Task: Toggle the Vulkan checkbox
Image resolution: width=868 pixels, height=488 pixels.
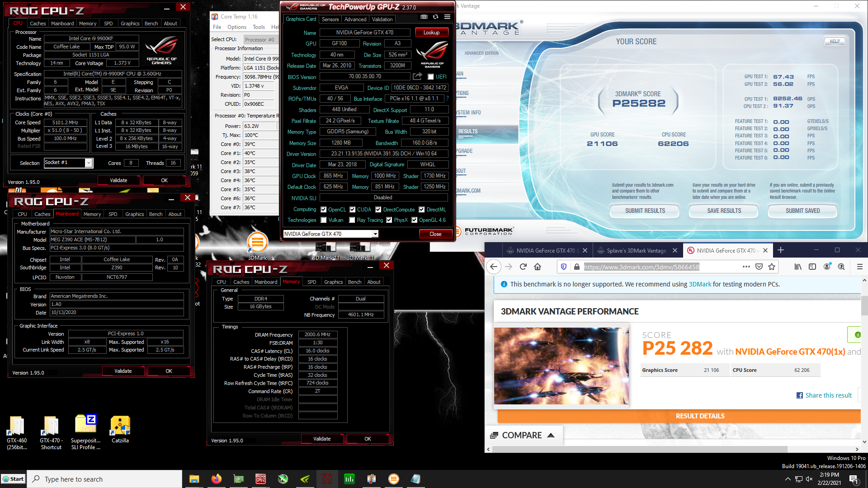Action: [324, 220]
